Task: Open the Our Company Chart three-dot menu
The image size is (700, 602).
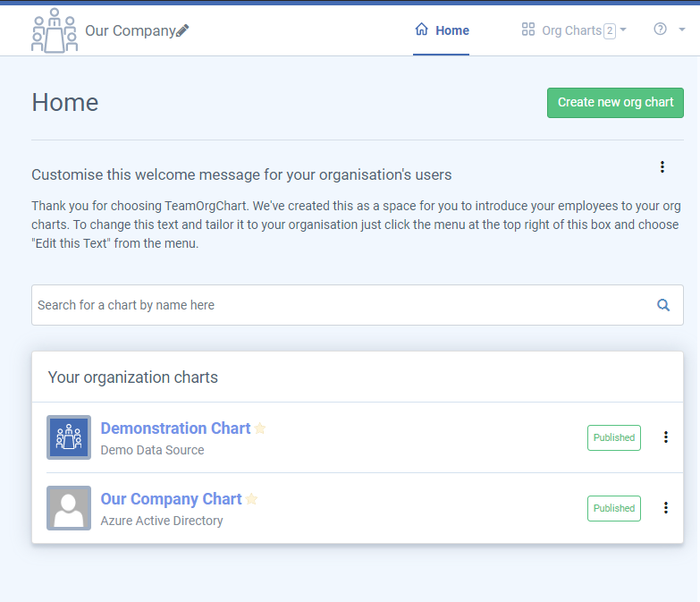Action: [666, 508]
